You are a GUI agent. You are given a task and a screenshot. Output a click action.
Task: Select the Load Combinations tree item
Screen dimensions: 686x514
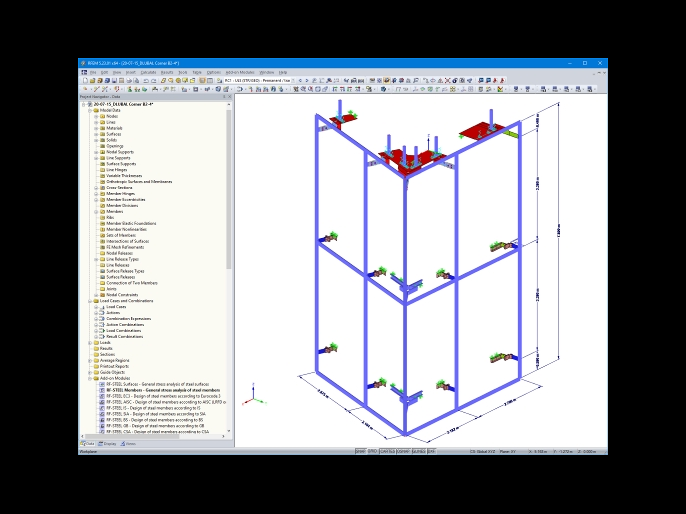[123, 331]
